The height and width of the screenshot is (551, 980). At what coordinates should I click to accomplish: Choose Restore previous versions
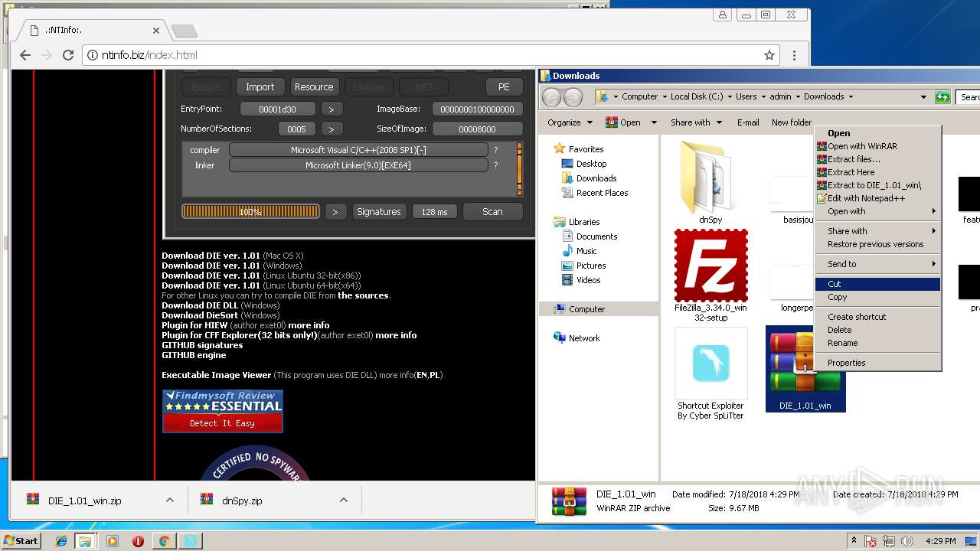(x=877, y=244)
